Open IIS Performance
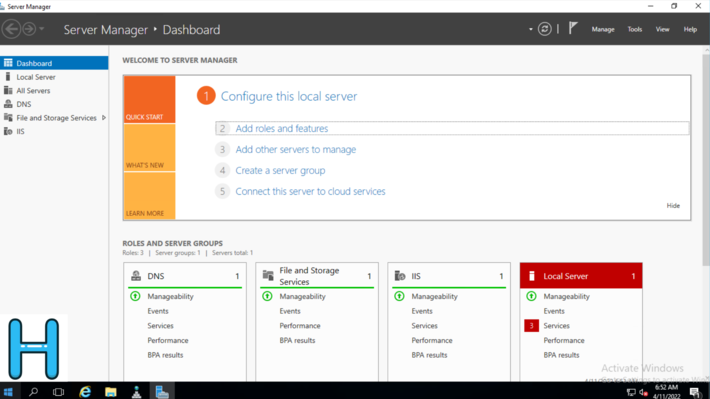 pyautogui.click(x=432, y=341)
